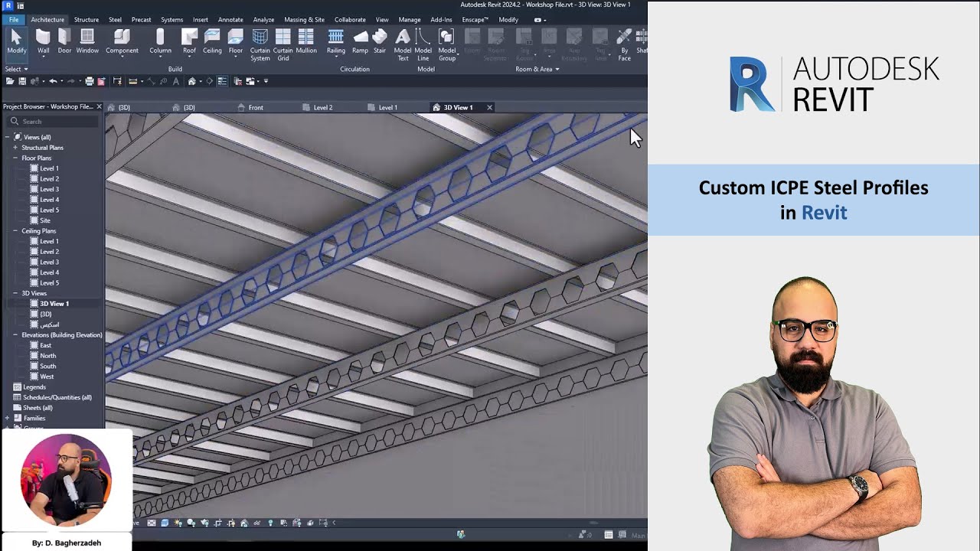This screenshot has height=551, width=980.
Task: Select the Modify tool
Action: [16, 41]
